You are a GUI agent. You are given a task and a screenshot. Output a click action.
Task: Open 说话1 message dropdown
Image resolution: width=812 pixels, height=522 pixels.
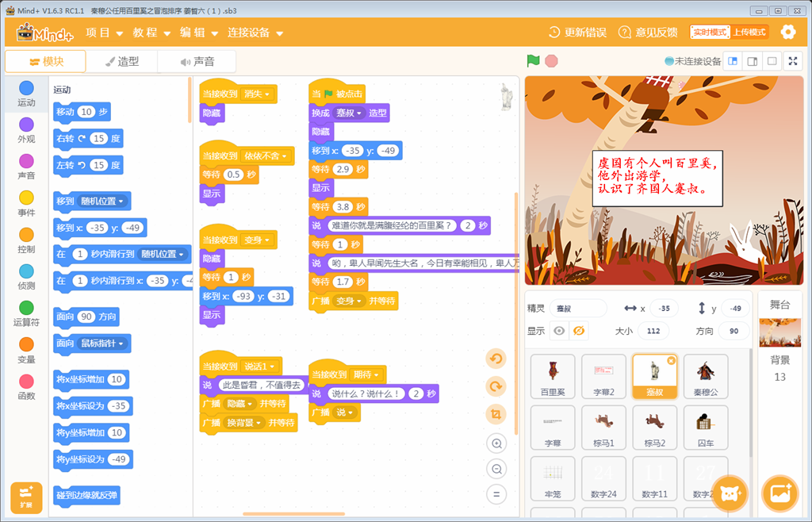click(259, 367)
